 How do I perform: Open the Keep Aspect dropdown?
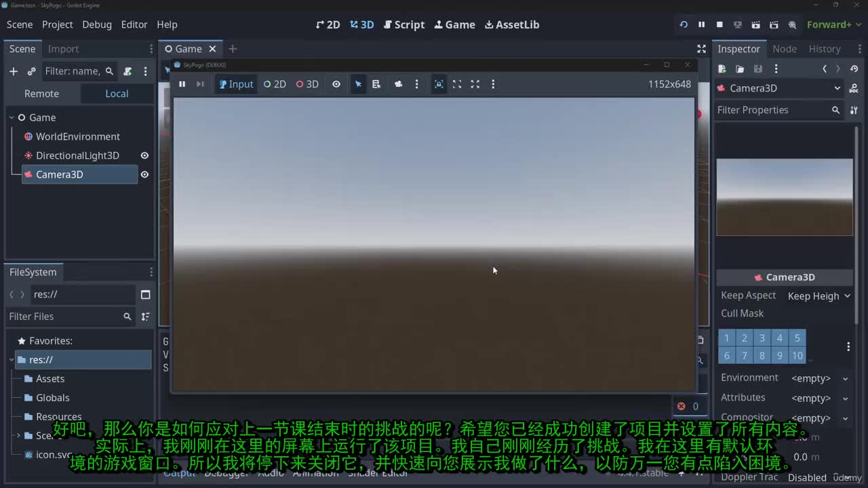click(x=819, y=296)
